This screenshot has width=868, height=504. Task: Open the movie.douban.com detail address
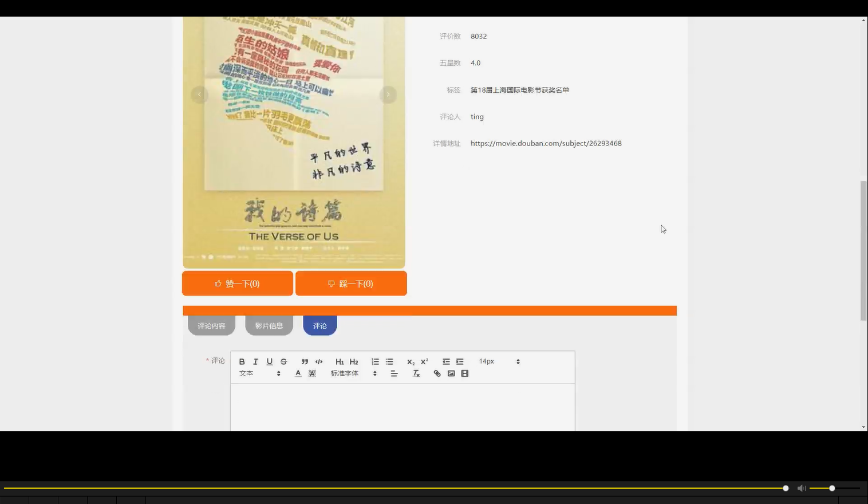(x=546, y=143)
